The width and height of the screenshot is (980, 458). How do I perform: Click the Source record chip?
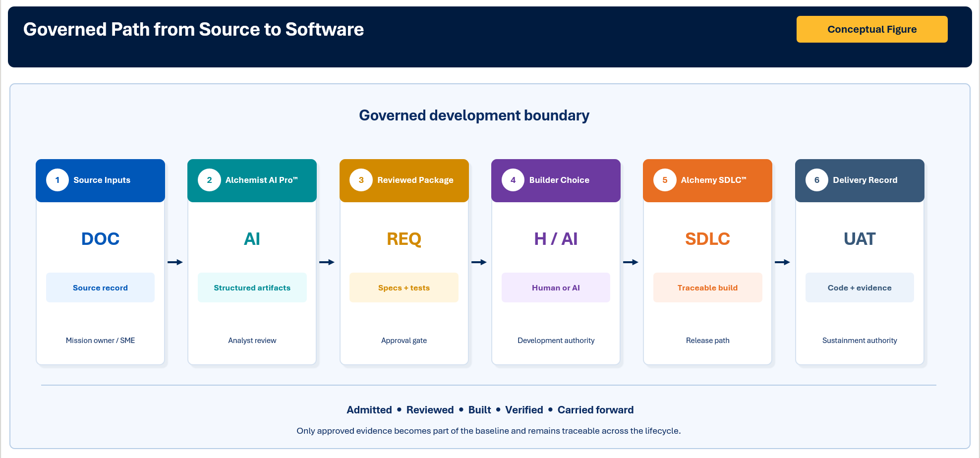pos(100,287)
